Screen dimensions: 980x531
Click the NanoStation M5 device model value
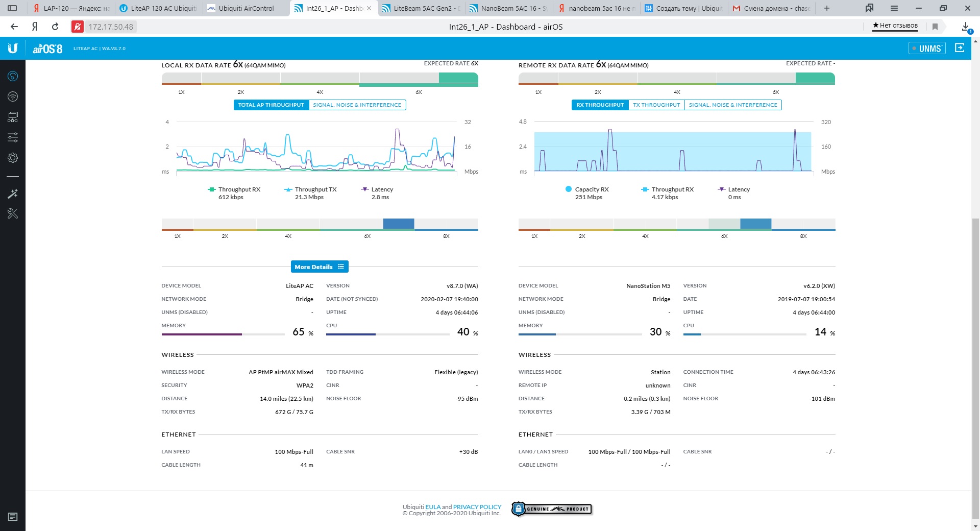click(648, 286)
